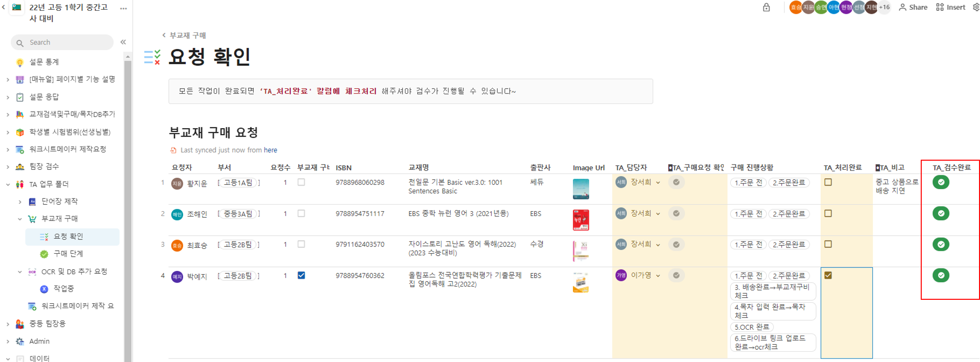The height and width of the screenshot is (362, 980).
Task: Expand the 설문 응답 tree chevron
Action: tap(8, 97)
